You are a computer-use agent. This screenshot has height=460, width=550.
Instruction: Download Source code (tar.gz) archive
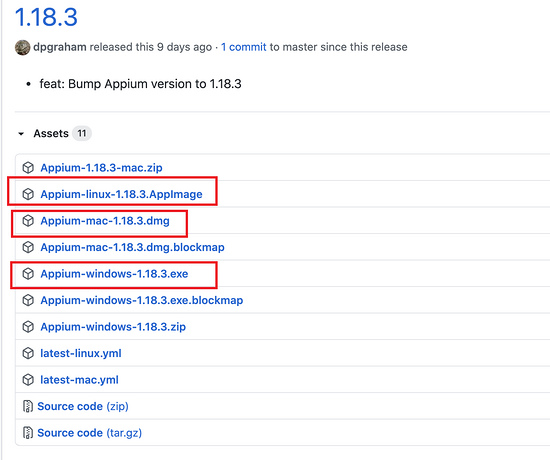[x=89, y=433]
